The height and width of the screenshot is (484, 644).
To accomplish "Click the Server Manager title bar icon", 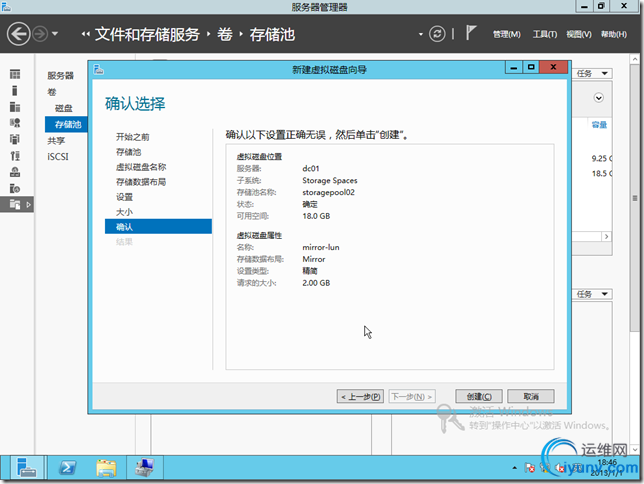I will [6, 6].
